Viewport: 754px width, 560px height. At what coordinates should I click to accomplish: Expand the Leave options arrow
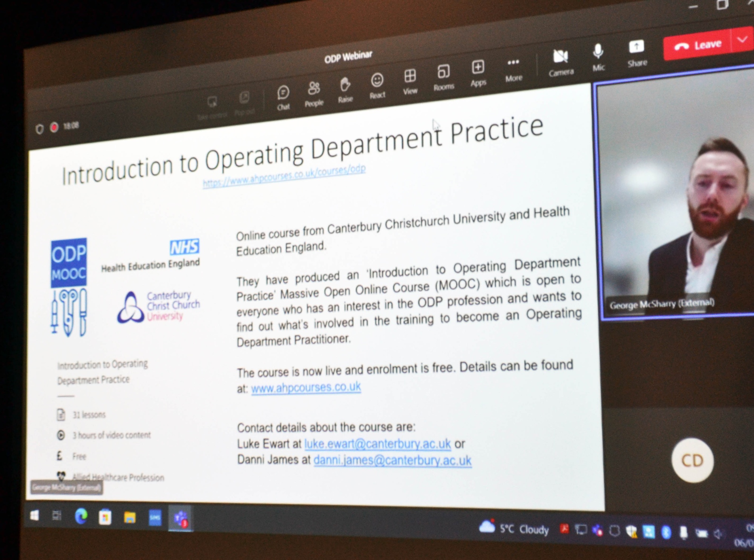point(742,39)
